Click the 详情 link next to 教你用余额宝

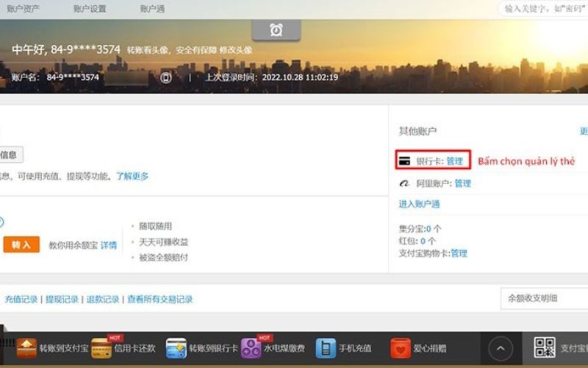pyautogui.click(x=108, y=245)
